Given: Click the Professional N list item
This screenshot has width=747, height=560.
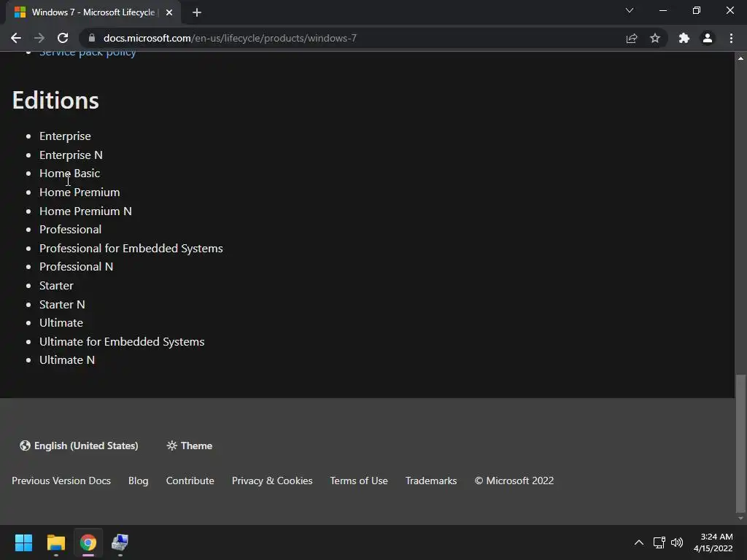Looking at the screenshot, I should point(76,267).
